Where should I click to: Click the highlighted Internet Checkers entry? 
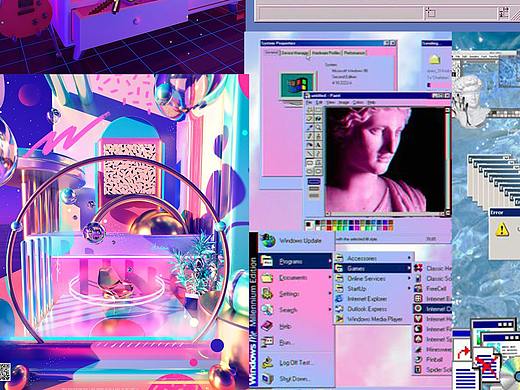coord(433,309)
